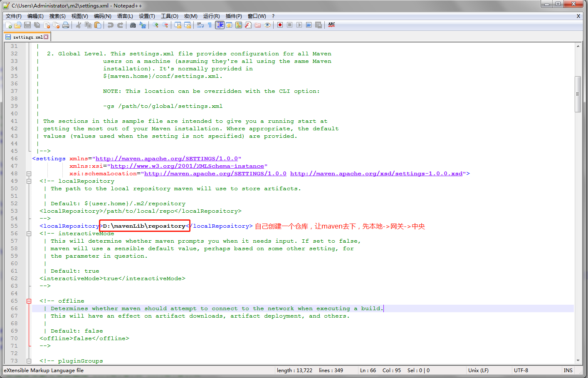Viewport: 588px width, 378px height.
Task: Follow the xmlns SETTINGS/1.0.0 link on line 46
Action: coord(167,159)
